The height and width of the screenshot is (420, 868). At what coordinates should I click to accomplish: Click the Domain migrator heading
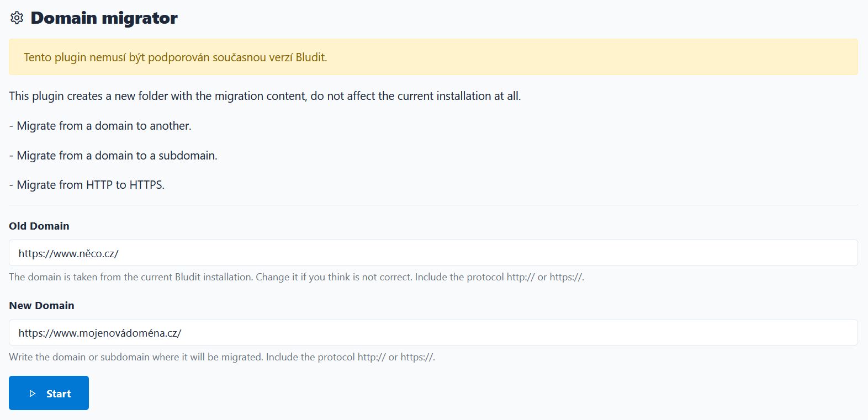(104, 18)
